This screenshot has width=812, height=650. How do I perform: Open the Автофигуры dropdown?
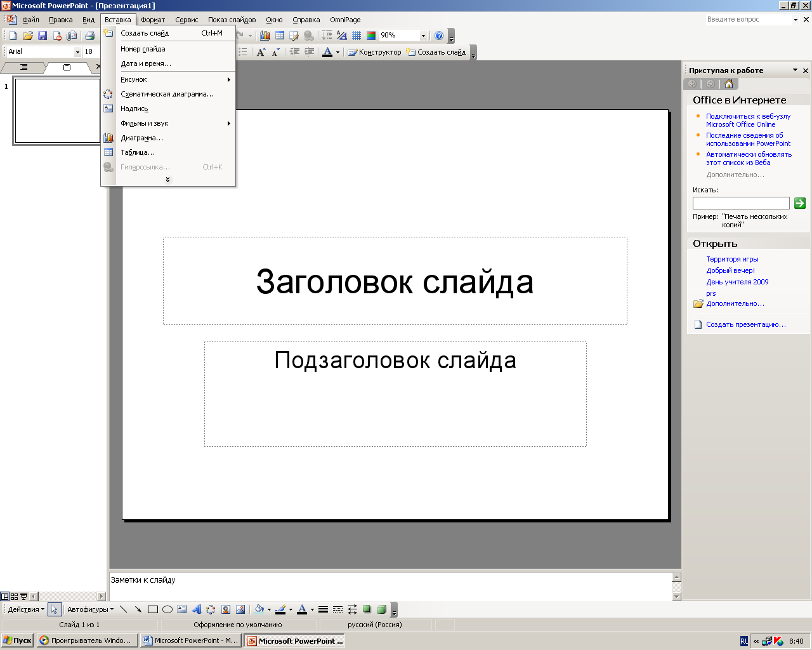click(x=90, y=609)
